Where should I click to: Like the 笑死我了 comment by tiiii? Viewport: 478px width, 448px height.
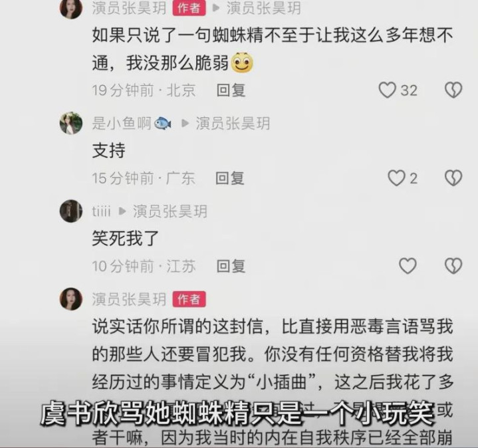click(x=408, y=266)
